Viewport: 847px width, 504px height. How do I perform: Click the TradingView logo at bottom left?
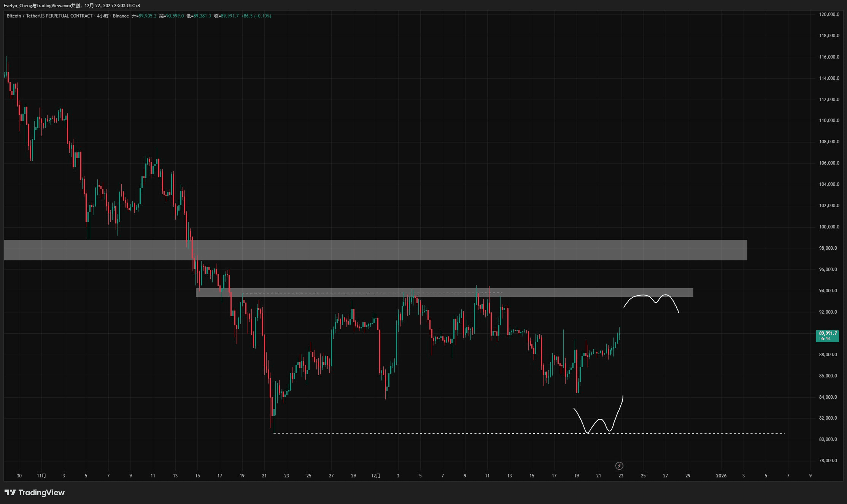point(35,493)
